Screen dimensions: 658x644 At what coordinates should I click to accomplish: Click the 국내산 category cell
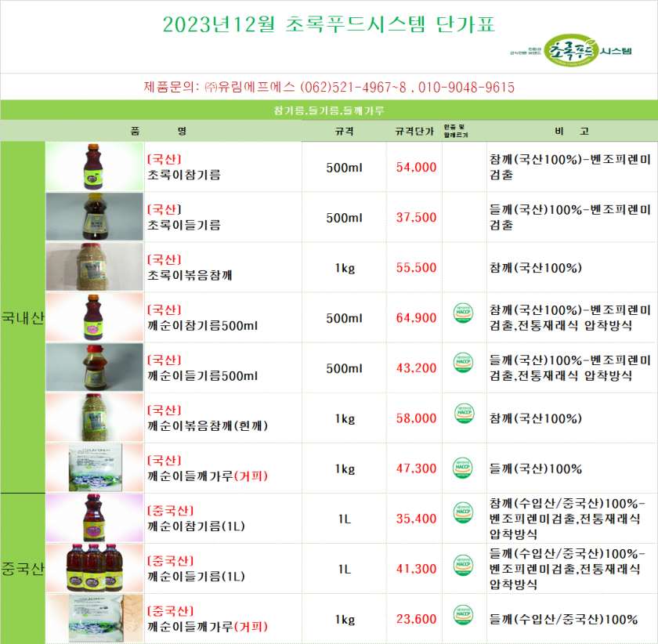point(23,317)
